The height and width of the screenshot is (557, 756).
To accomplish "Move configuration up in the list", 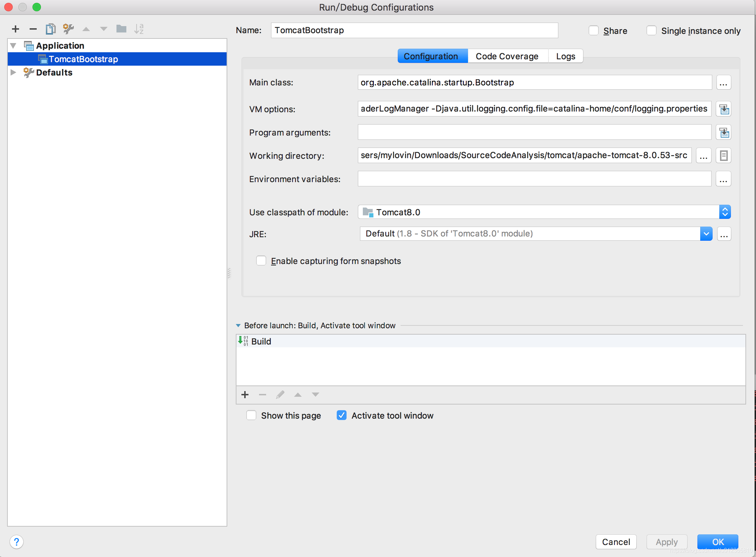I will pyautogui.click(x=86, y=29).
